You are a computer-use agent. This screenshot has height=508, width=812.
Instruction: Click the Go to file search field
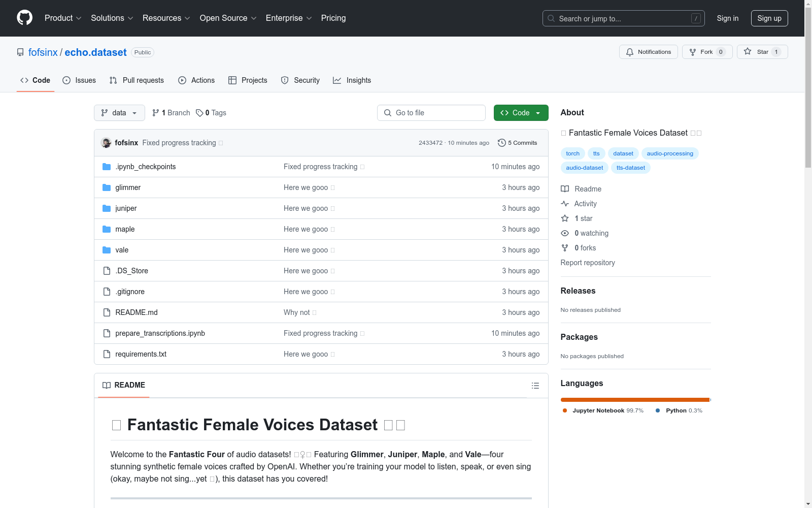[431, 113]
